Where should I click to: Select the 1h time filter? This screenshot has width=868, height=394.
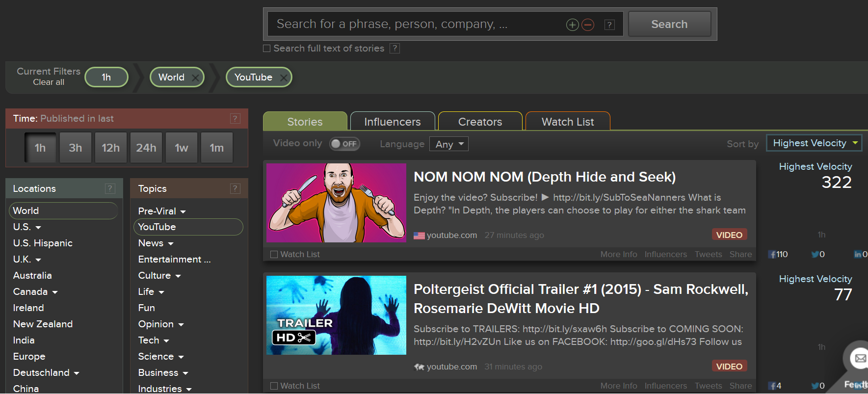click(x=40, y=148)
